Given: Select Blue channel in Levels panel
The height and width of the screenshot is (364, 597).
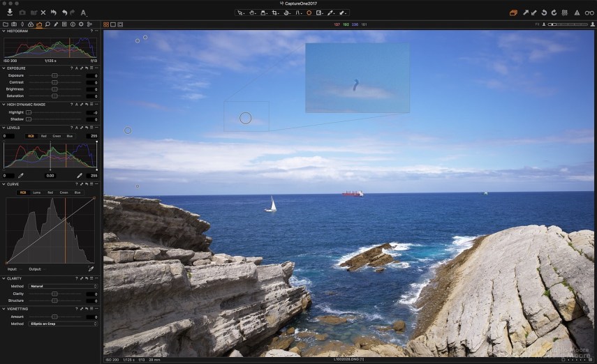Looking at the screenshot, I should click(x=70, y=136).
